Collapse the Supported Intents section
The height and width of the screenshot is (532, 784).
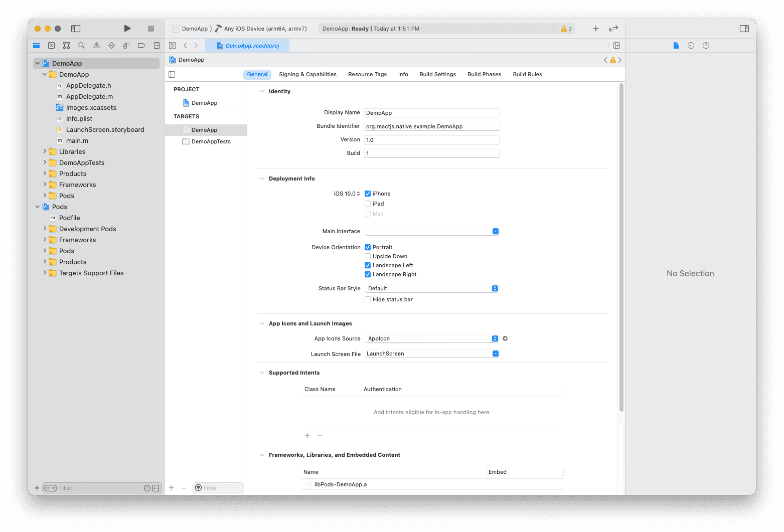coord(262,373)
